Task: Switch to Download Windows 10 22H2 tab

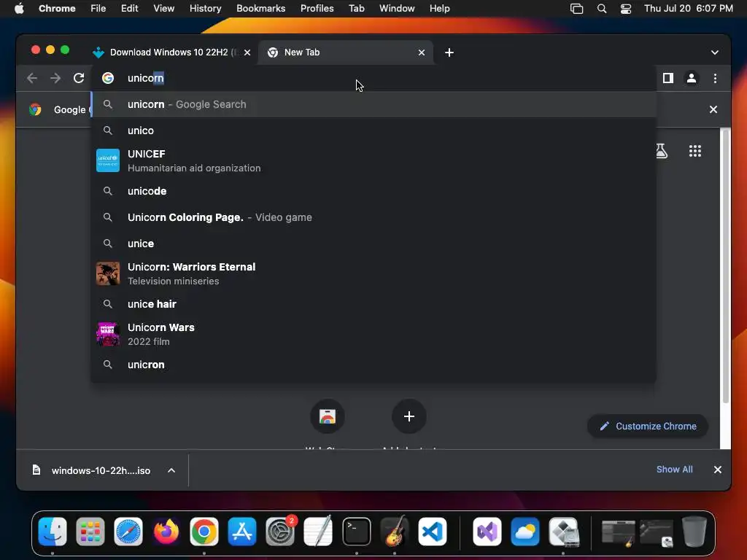Action: coord(171,52)
